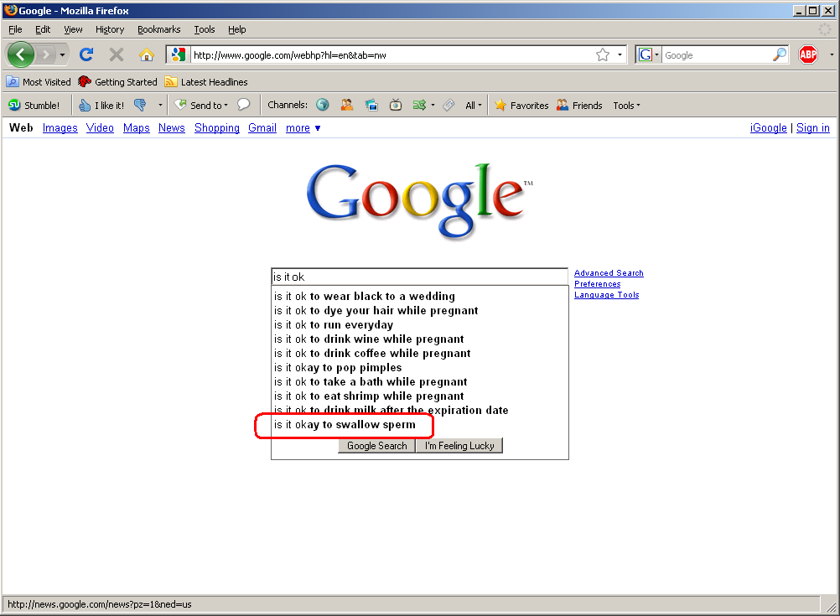840x616 pixels.
Task: Open the All channels dropdown
Action: click(474, 106)
